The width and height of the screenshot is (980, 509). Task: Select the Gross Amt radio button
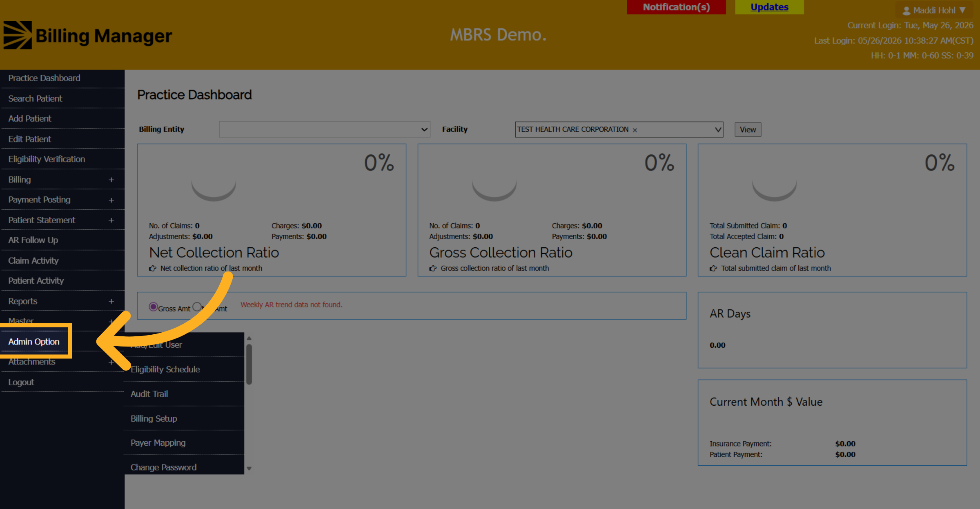153,307
